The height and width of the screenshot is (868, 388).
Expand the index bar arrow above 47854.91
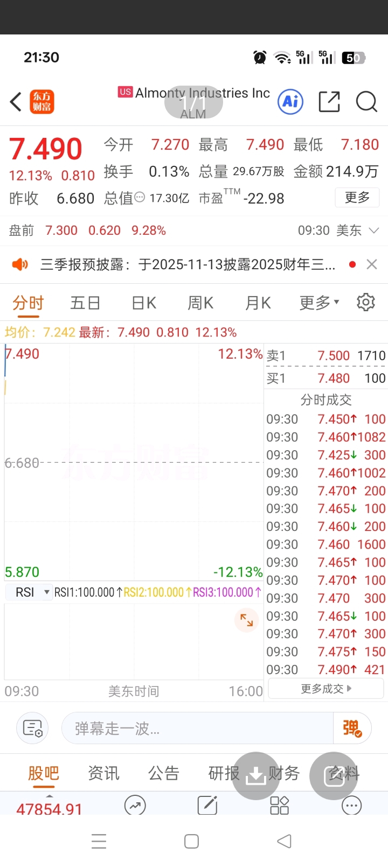[x=49, y=795]
